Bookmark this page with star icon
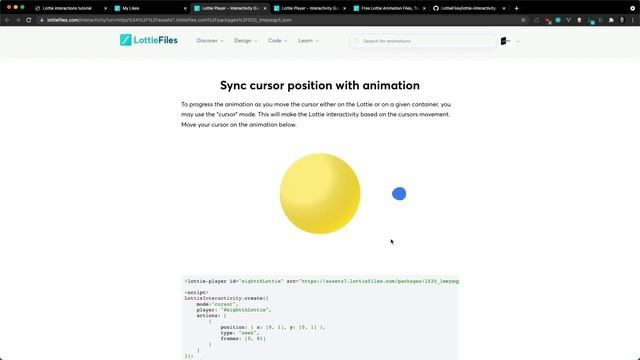640x360 pixels. [523, 20]
